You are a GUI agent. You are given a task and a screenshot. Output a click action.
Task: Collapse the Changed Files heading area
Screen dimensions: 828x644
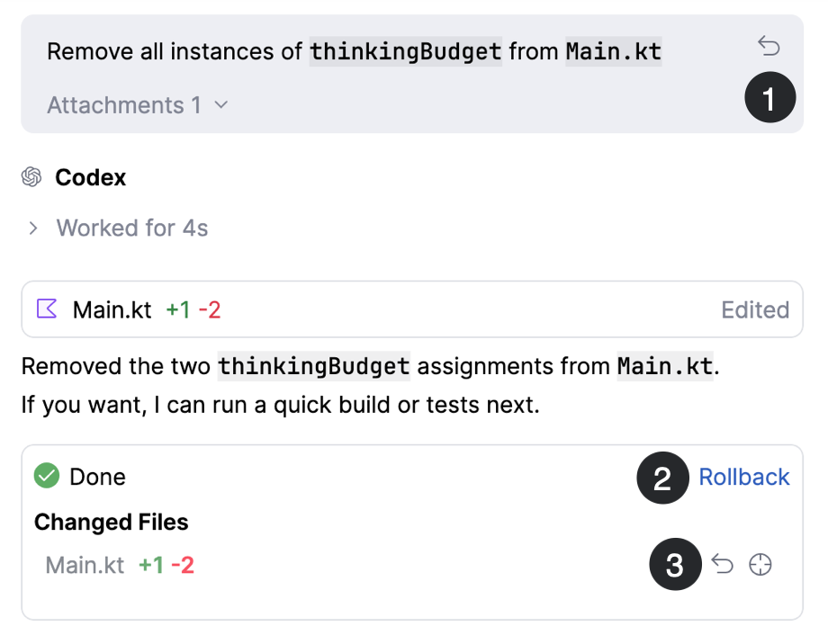click(x=111, y=522)
